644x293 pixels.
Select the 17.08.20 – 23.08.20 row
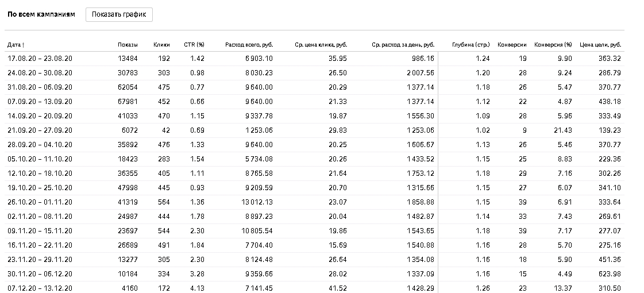pyautogui.click(x=314, y=59)
